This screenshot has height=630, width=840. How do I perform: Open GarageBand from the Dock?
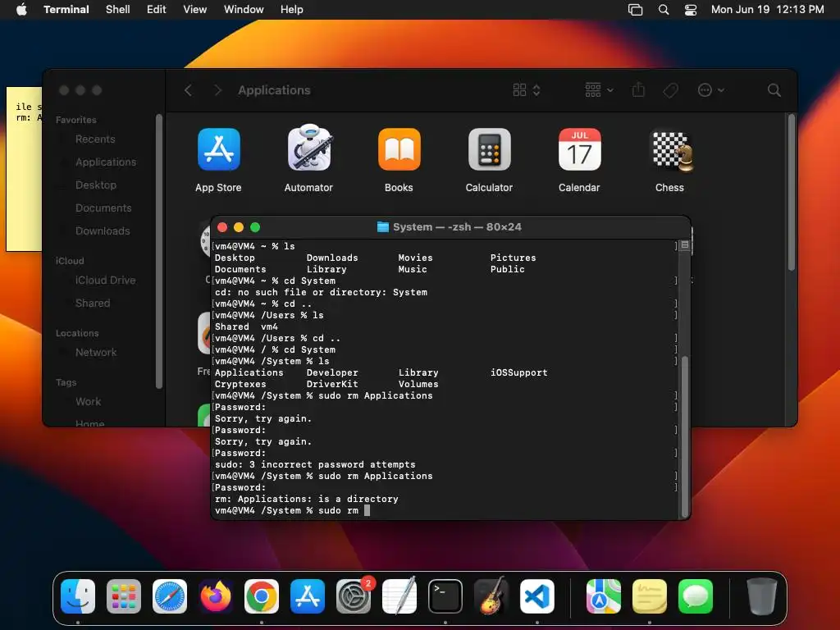pos(491,596)
